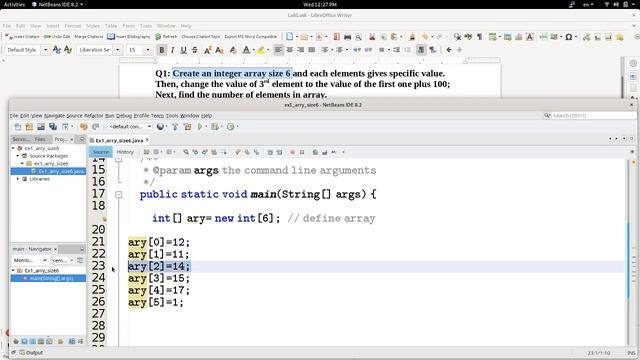The width and height of the screenshot is (640, 360).
Task: Click the Profile Project icon in NetBeans
Action: 231,127
